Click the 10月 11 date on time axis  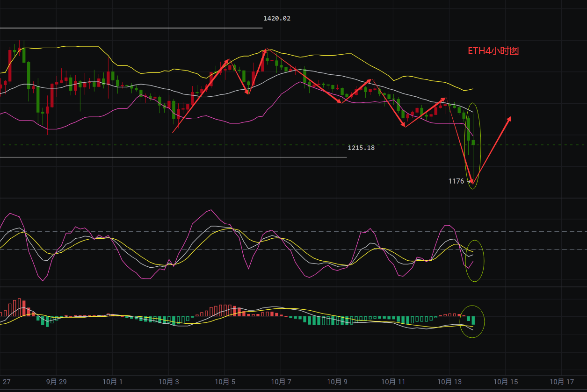click(x=393, y=382)
